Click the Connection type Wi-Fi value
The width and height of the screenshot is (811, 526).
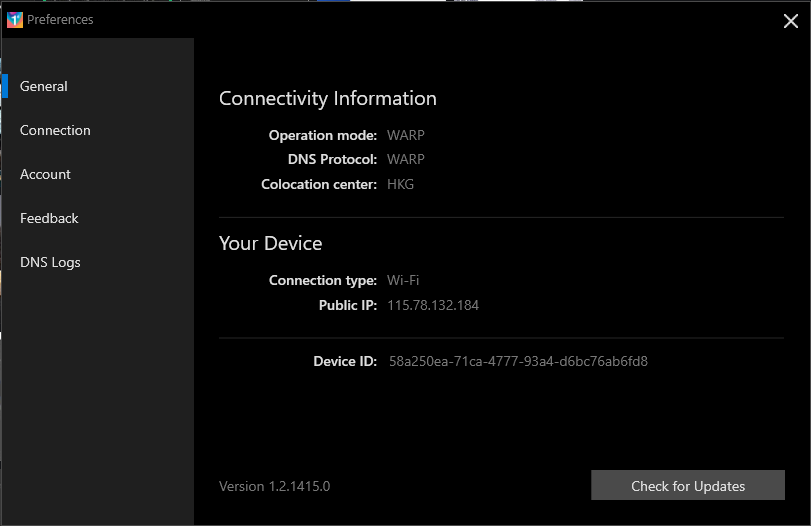point(404,280)
